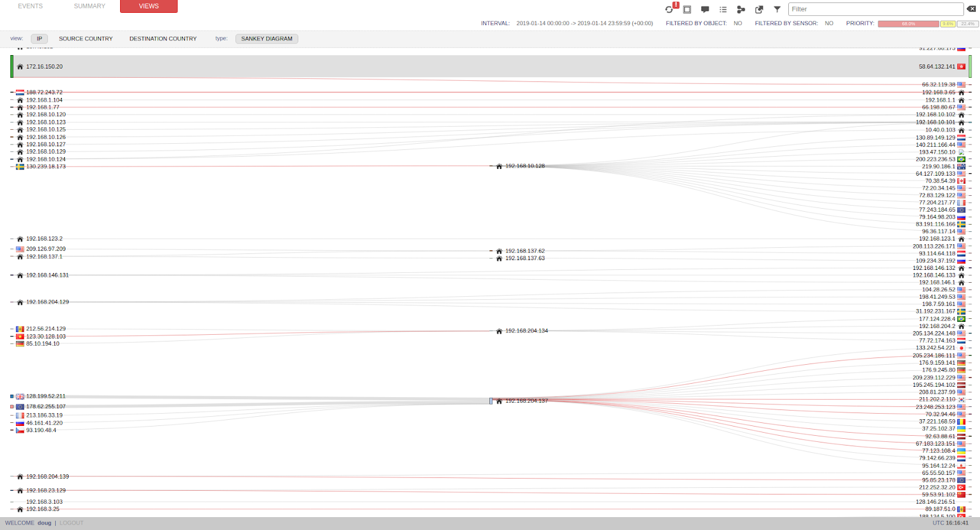
Task: Click destination IP 205.234.186.111
Action: point(934,356)
